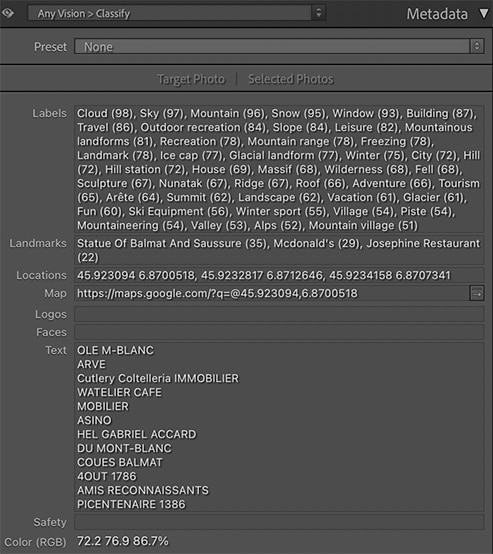Click the metadata set dropdown arrows
Screen dimensions: 493x554
[x=318, y=13]
